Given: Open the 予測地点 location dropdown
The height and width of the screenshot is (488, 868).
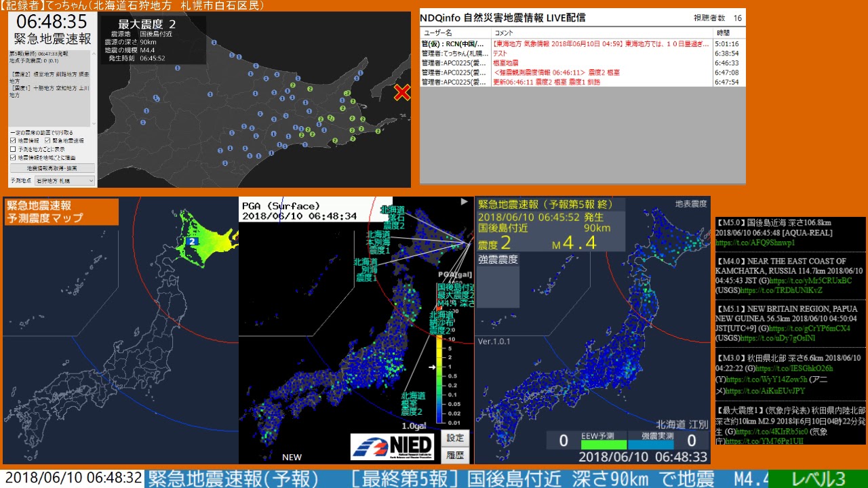Looking at the screenshot, I should tap(64, 180).
